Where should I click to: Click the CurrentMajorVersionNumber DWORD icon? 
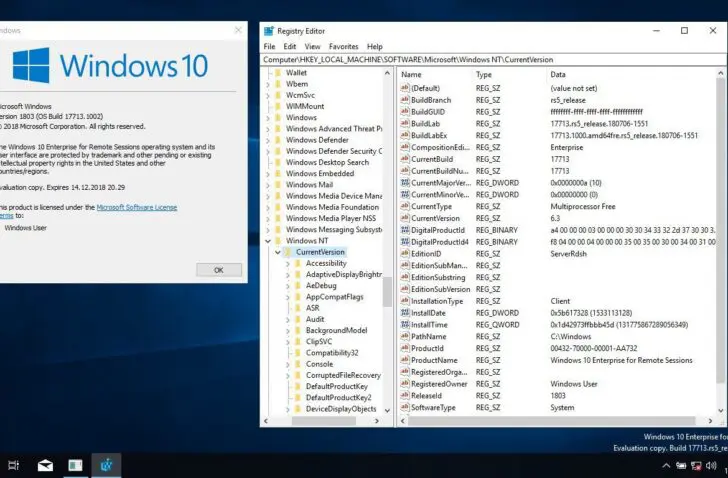[405, 182]
